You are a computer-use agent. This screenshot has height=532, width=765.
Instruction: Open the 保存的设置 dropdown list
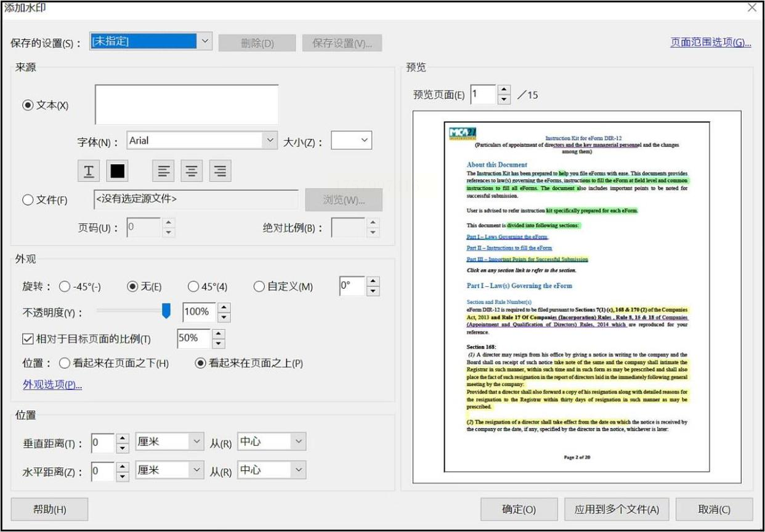click(206, 42)
